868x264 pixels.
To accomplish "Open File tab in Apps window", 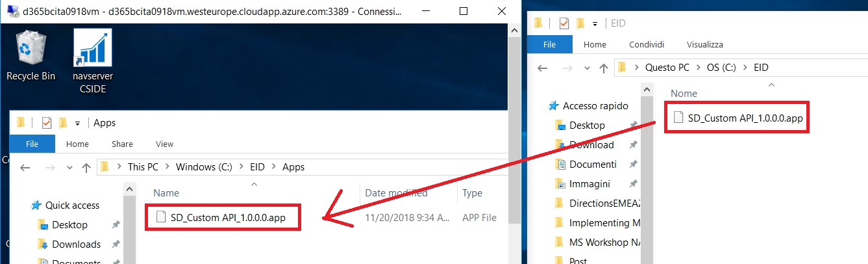I will pyautogui.click(x=31, y=144).
